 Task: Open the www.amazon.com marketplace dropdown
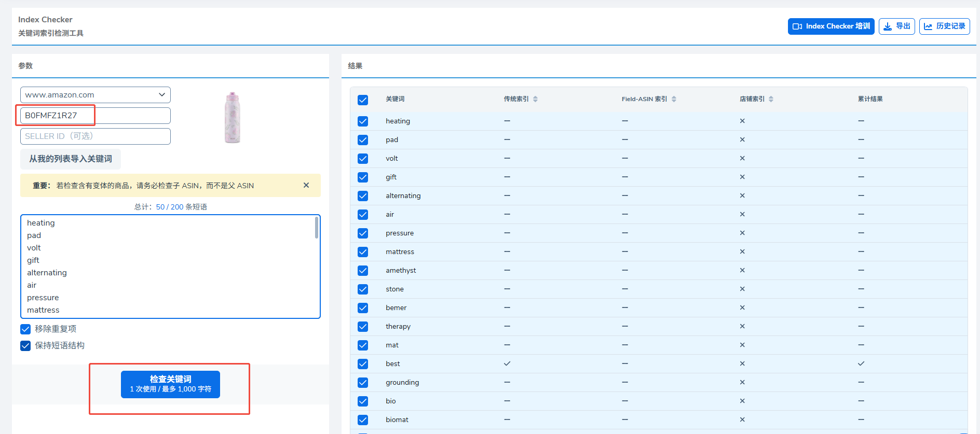[x=96, y=95]
